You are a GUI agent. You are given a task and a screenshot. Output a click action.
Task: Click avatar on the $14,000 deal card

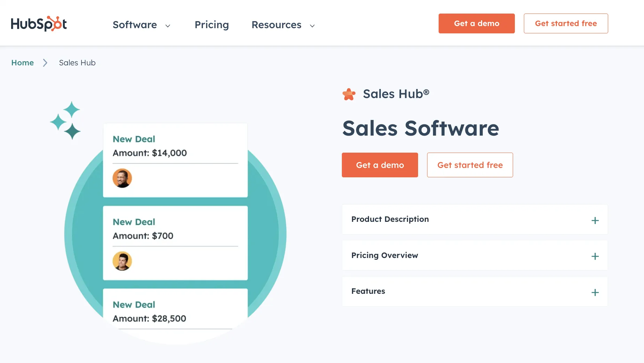pyautogui.click(x=122, y=178)
